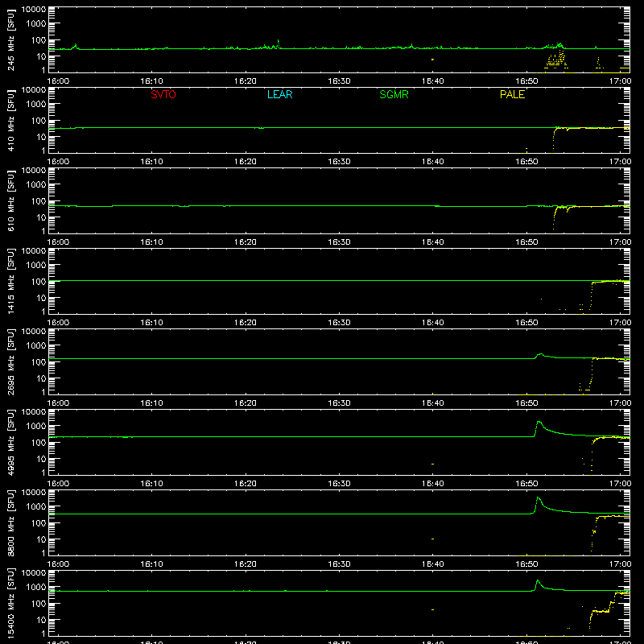Click the 100 tick on 8800 MHz axis
644x644 pixels.
pyautogui.click(x=39, y=523)
